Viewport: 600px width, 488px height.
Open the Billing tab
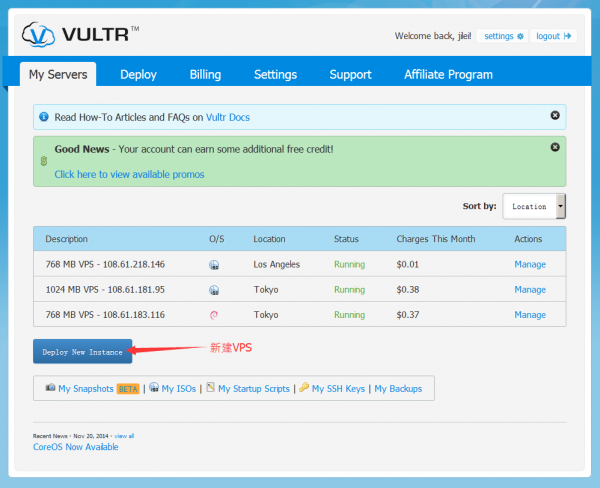pos(205,74)
